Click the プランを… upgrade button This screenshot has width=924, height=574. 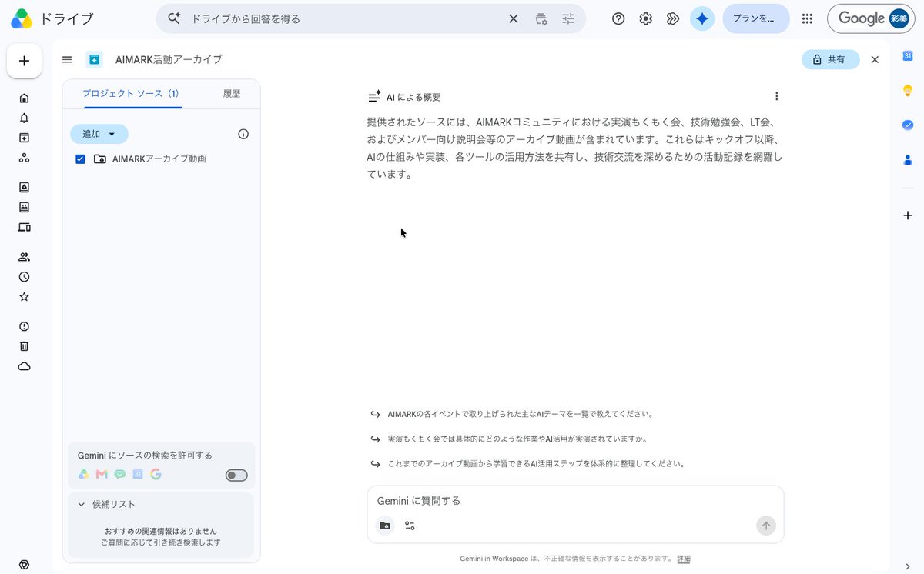tap(756, 18)
